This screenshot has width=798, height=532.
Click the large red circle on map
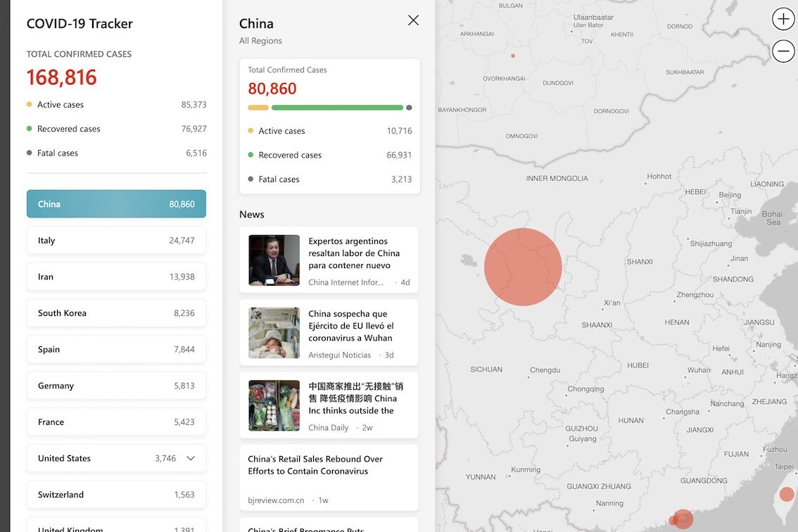pos(523,267)
